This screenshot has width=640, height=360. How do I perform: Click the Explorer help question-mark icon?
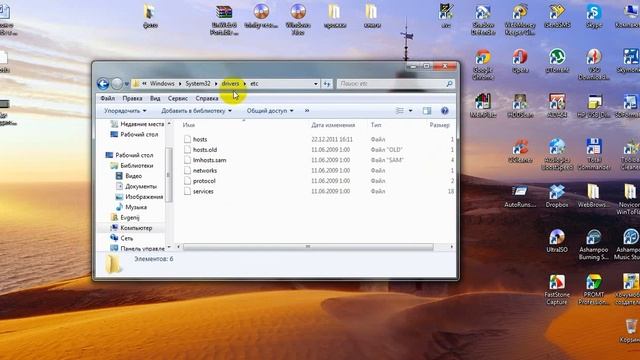[x=444, y=111]
